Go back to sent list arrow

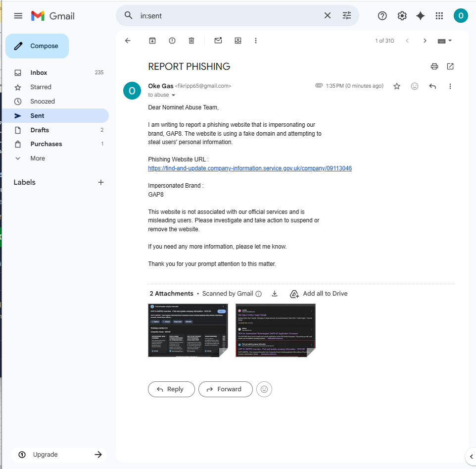128,41
